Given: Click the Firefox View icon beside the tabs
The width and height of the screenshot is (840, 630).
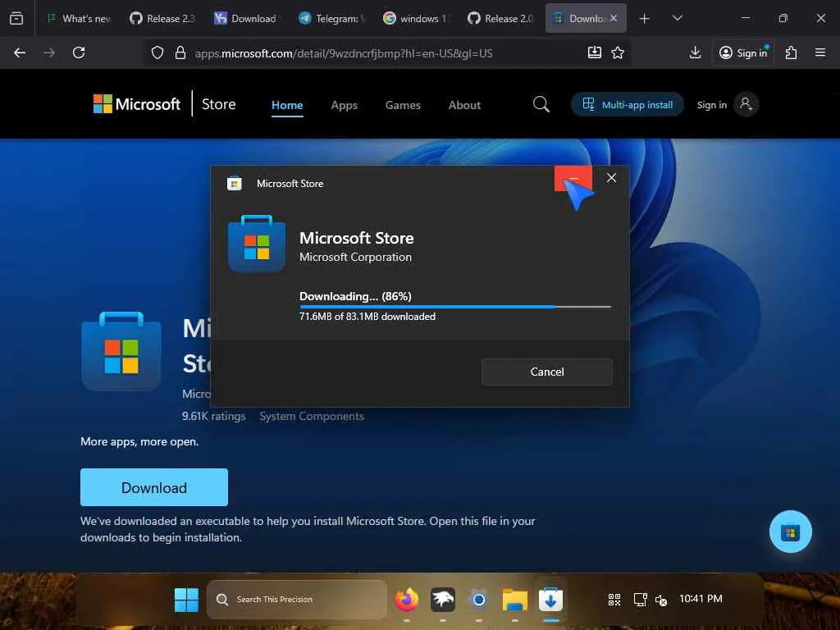Looking at the screenshot, I should click(16, 18).
